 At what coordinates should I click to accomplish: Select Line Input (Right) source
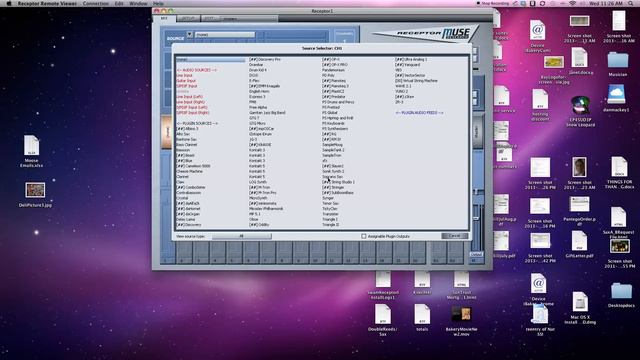pos(191,102)
